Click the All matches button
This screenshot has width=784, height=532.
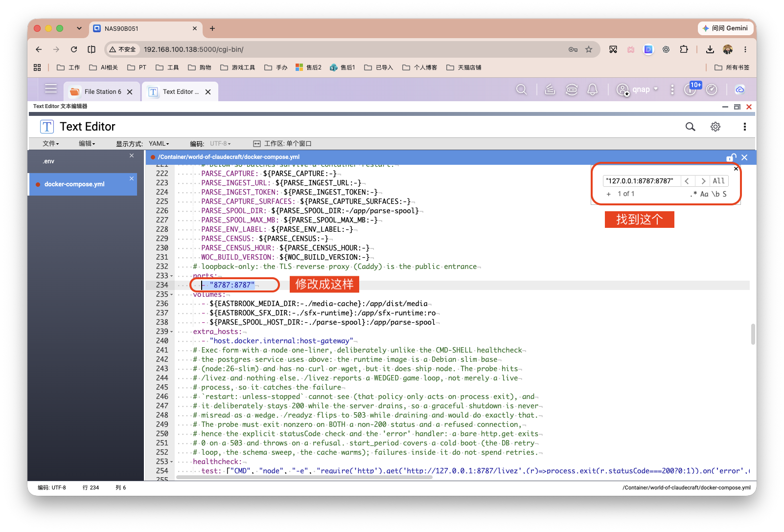[718, 181]
